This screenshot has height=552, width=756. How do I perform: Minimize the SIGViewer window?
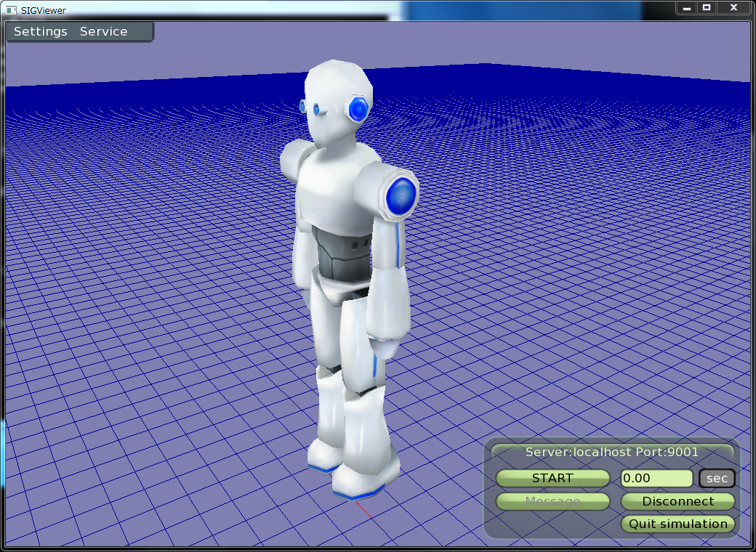tap(687, 8)
